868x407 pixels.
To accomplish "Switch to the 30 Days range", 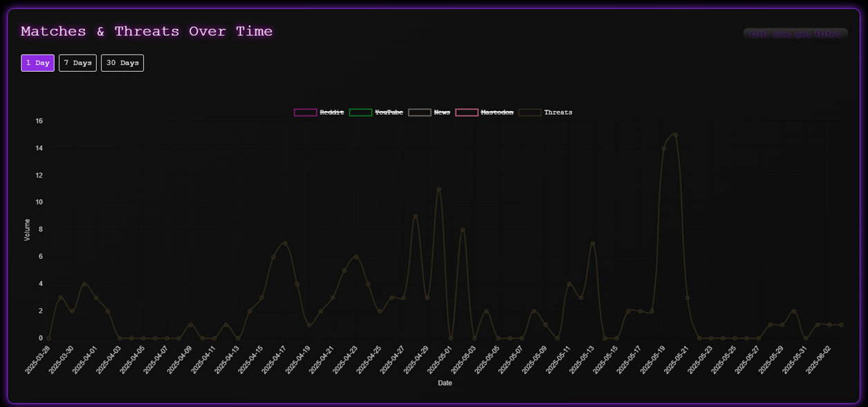I will (x=122, y=63).
